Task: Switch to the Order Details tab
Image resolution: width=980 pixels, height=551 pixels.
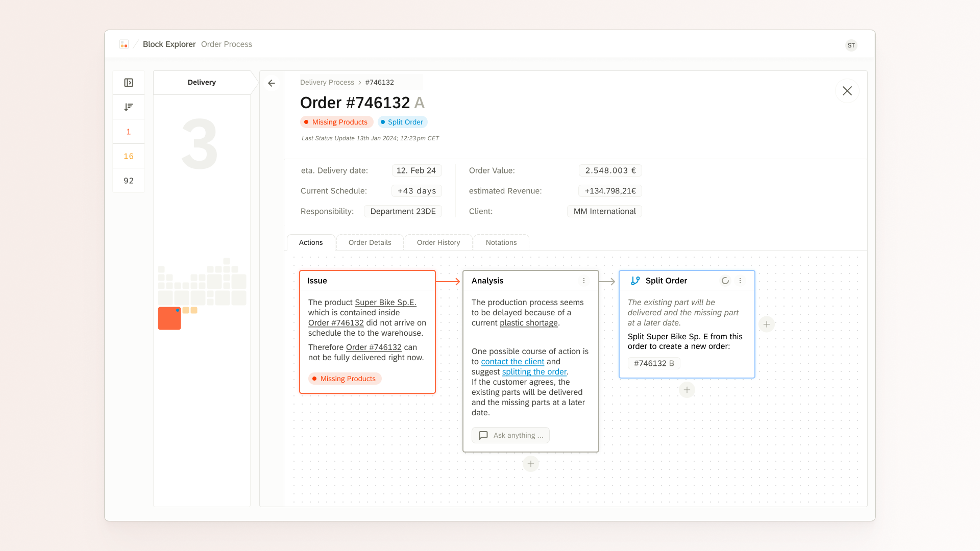Action: tap(370, 242)
